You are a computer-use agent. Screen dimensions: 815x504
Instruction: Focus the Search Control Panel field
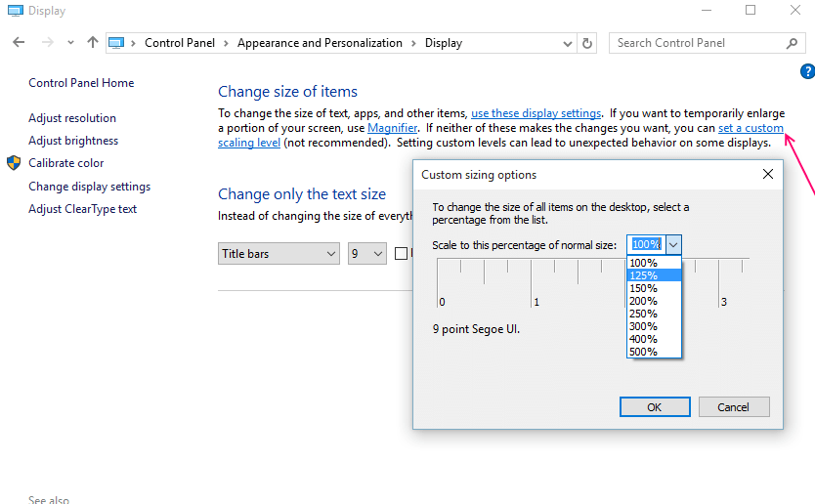(707, 43)
